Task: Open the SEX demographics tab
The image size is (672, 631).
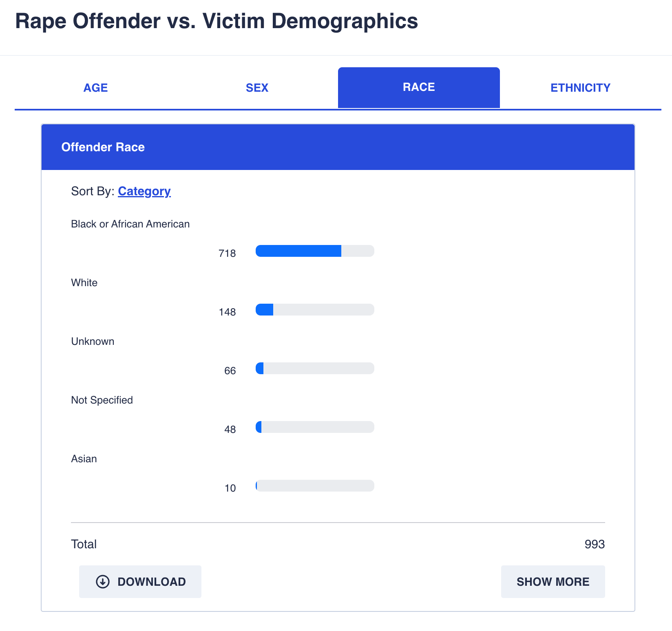Action: 257,88
